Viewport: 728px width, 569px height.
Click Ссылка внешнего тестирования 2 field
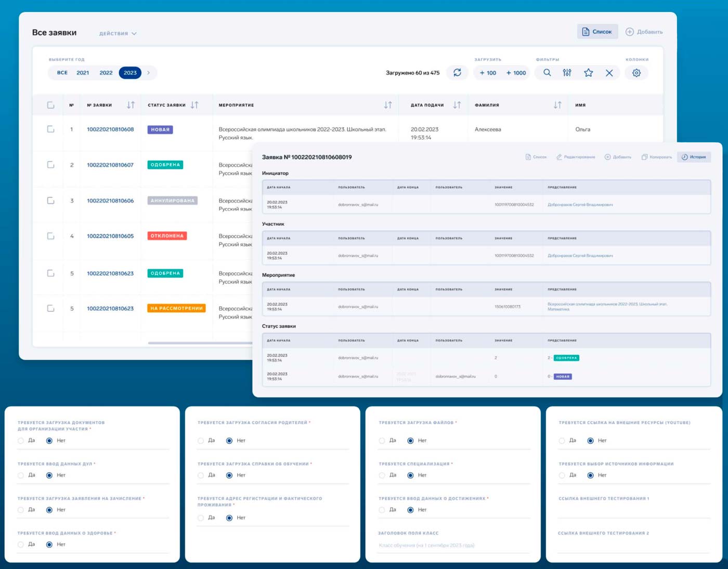[x=634, y=546]
